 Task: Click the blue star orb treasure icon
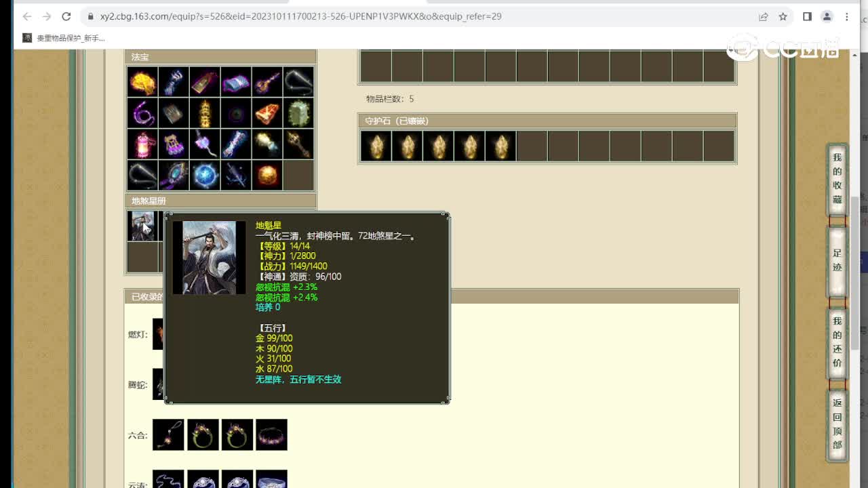[x=205, y=175]
